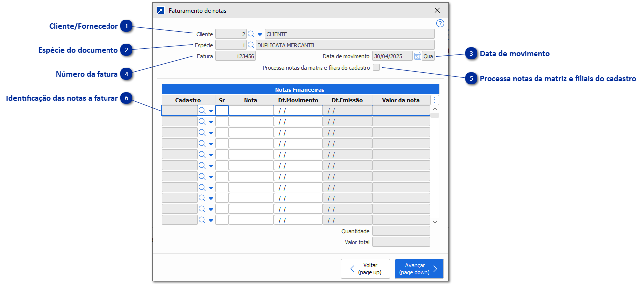Expand the dropdown in the third Cadastro row

(210, 132)
